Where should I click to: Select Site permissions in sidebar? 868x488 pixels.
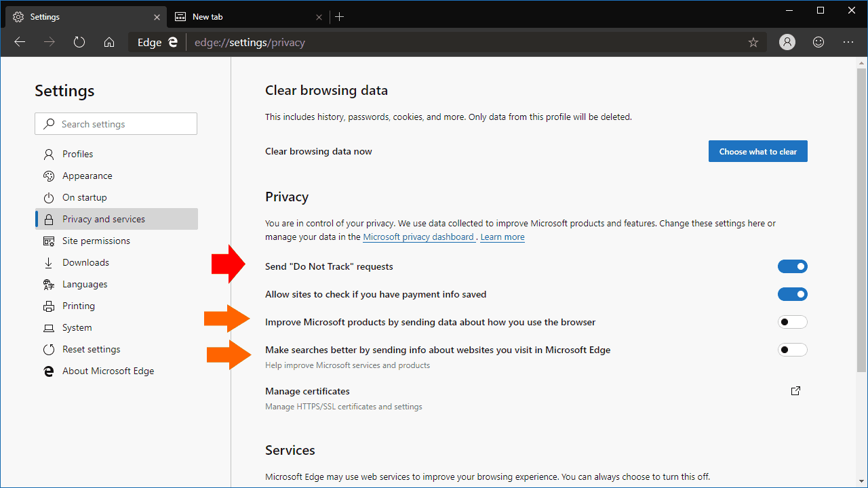click(116, 241)
